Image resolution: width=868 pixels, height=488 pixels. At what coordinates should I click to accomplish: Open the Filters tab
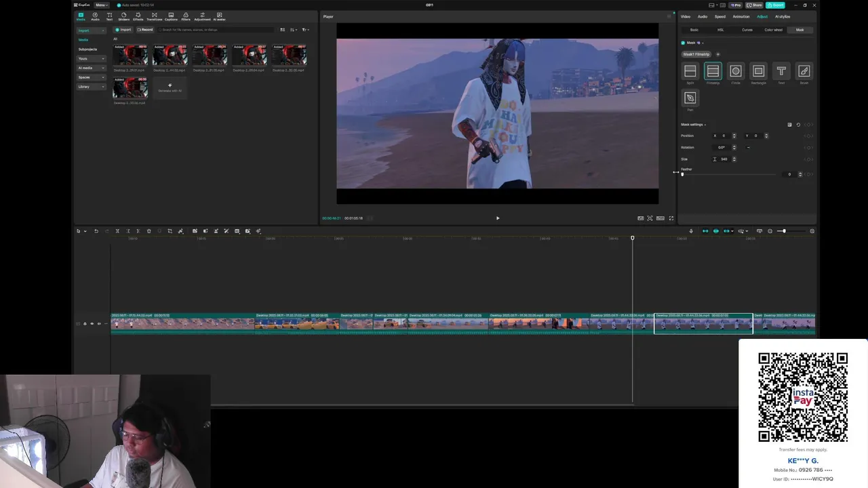pos(186,16)
